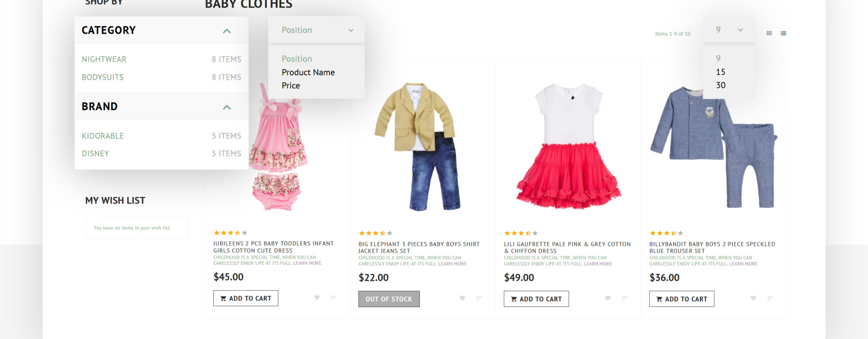Screen dimensions: 868x339
Task: Switch to list view mode
Action: [783, 33]
